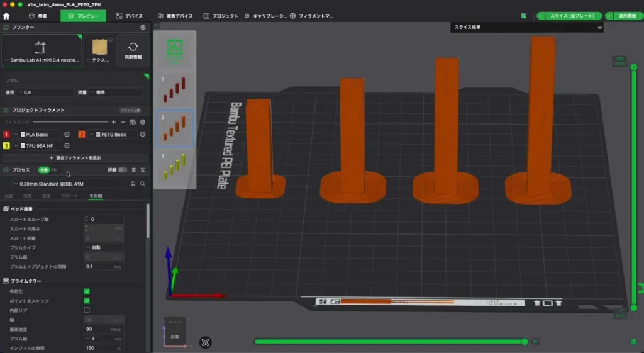Open the process settings list icon
The width and height of the screenshot is (644, 353).
coord(133,170)
